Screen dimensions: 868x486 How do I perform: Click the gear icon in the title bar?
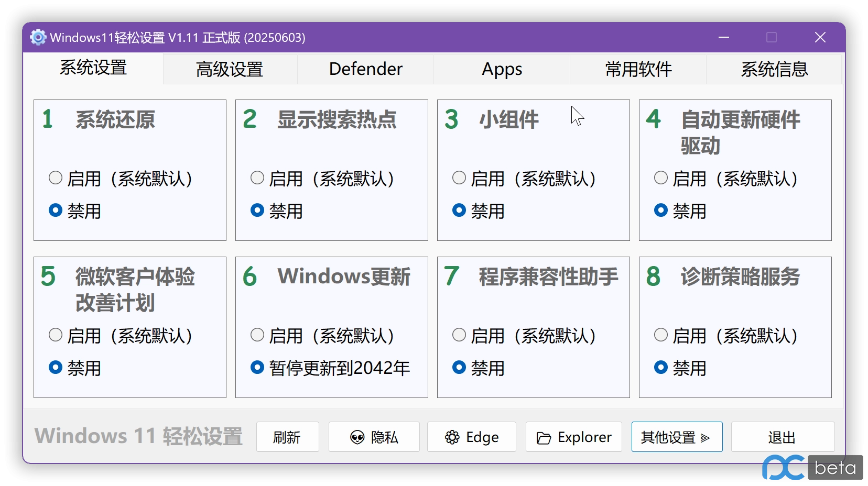pyautogui.click(x=37, y=37)
